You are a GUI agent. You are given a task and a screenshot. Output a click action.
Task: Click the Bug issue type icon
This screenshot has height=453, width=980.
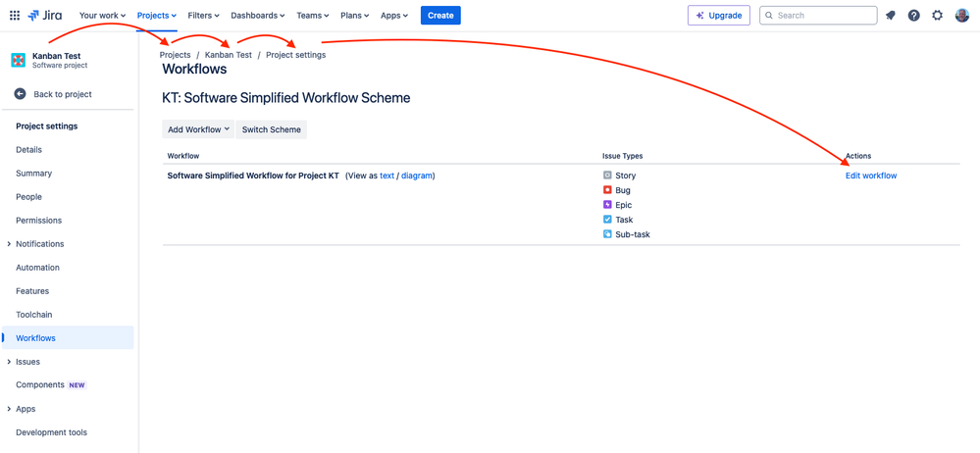607,190
